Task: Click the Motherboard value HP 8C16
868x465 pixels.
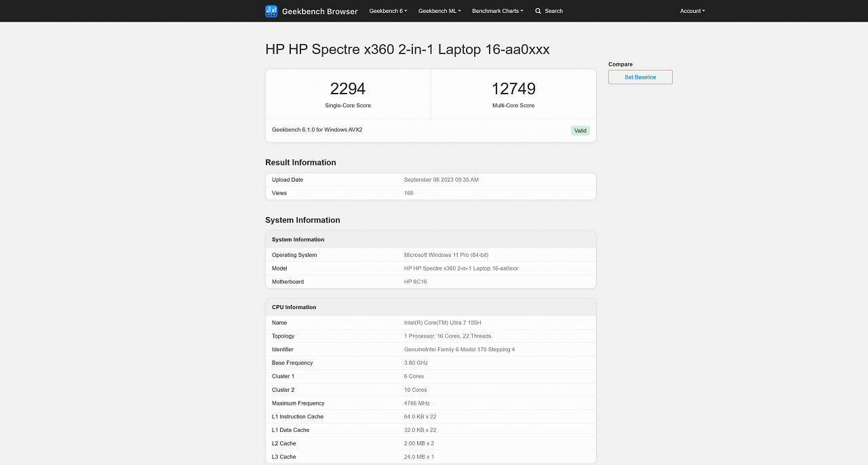Action: point(416,282)
